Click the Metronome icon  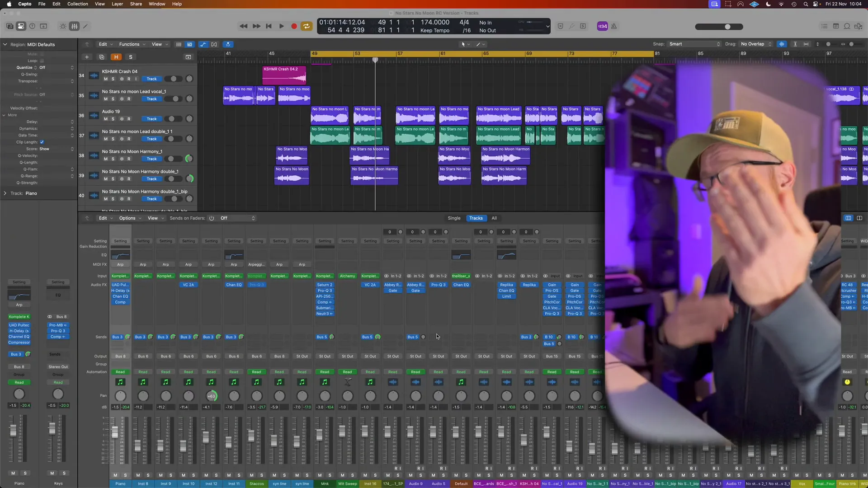614,26
